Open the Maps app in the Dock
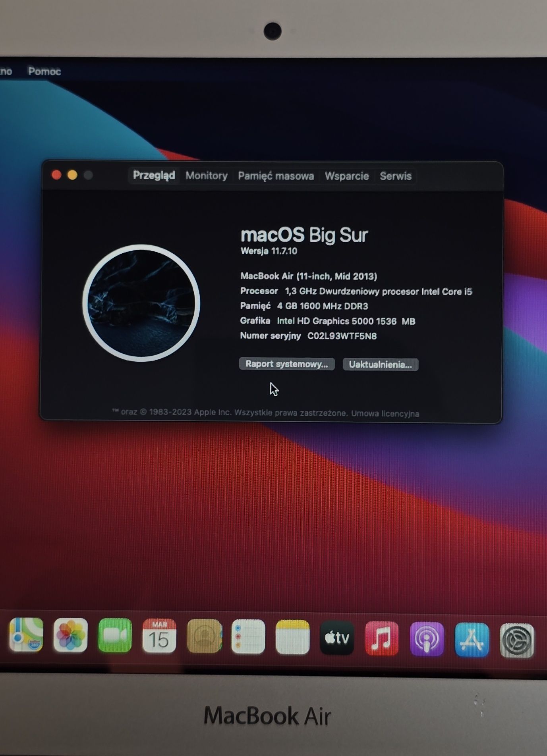 click(26, 634)
